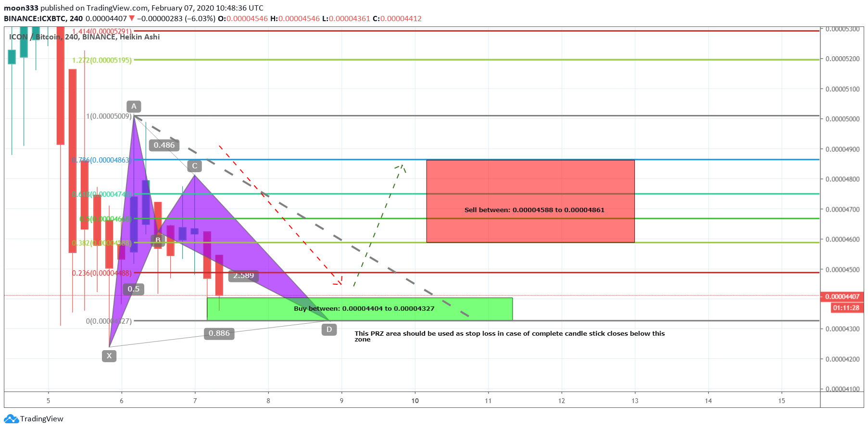Click the 0.236(0.00004488) Fibonacci label
The image size is (868, 430).
click(x=101, y=273)
